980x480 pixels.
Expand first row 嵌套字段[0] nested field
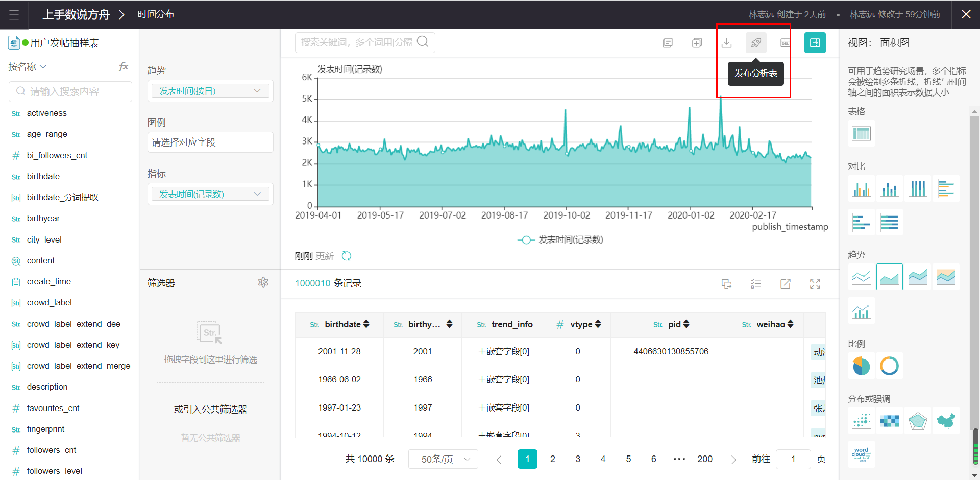503,351
